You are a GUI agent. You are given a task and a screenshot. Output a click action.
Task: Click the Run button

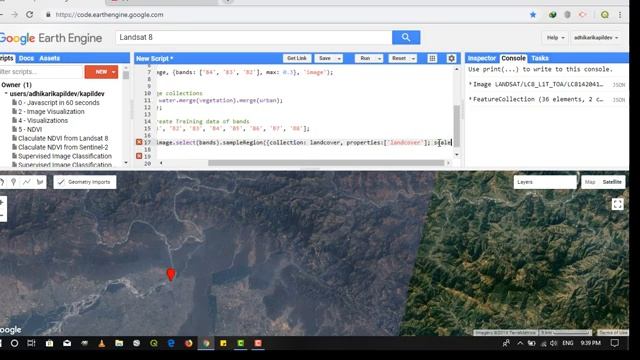[x=365, y=58]
